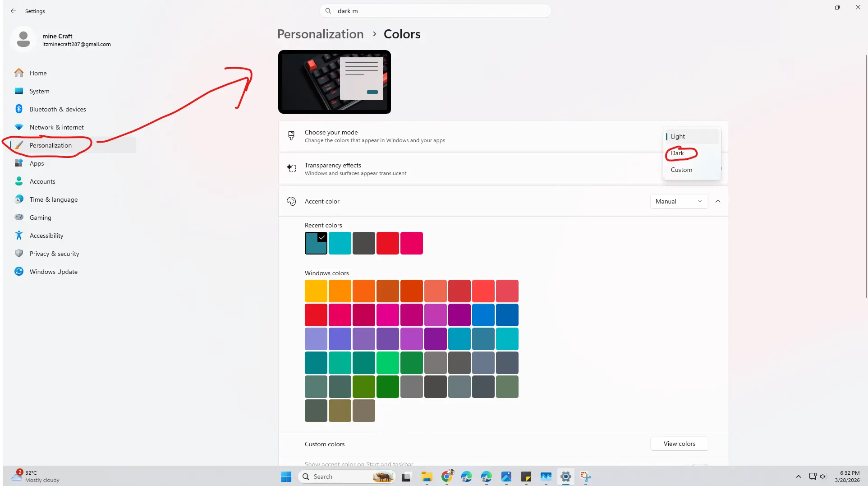
Task: Collapse the Accent color section chevron
Action: (x=718, y=201)
